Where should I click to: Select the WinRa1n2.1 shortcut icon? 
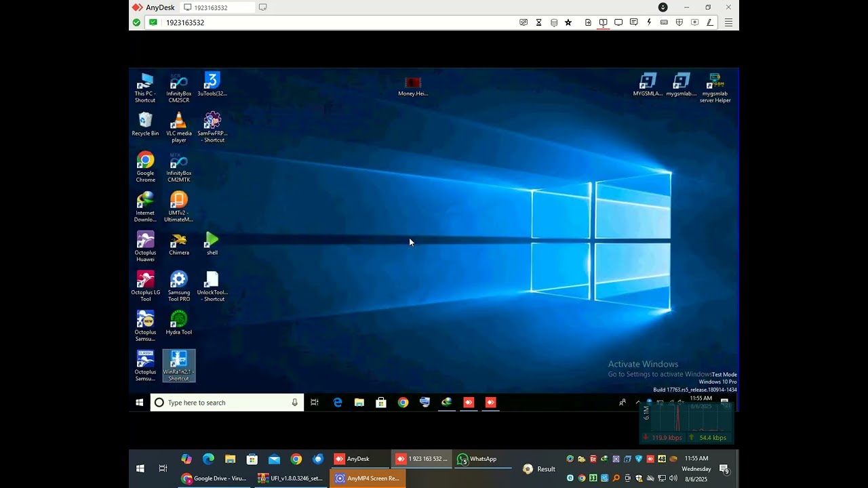tap(178, 366)
